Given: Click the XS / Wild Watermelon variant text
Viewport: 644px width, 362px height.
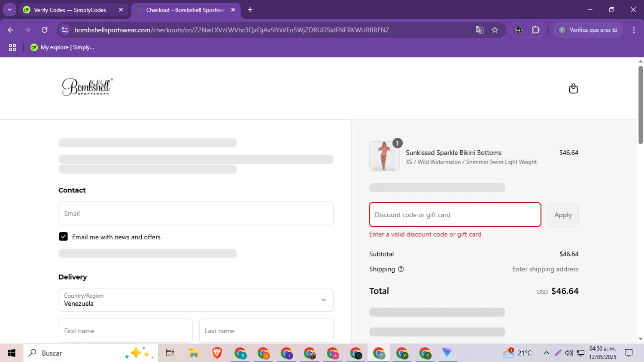Looking at the screenshot, I should click(x=471, y=162).
